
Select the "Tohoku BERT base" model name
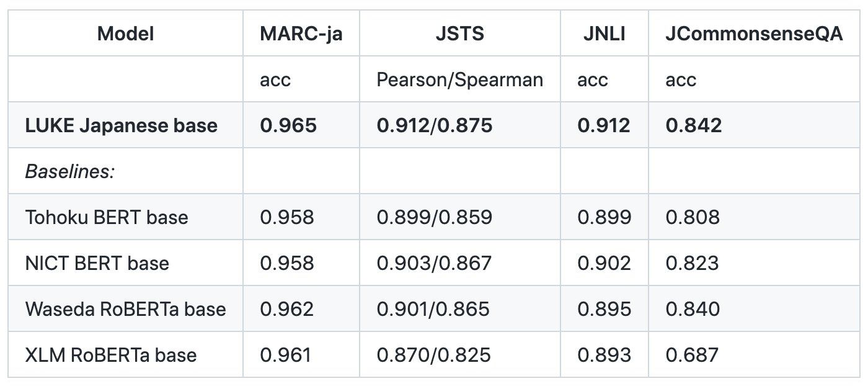click(x=107, y=217)
